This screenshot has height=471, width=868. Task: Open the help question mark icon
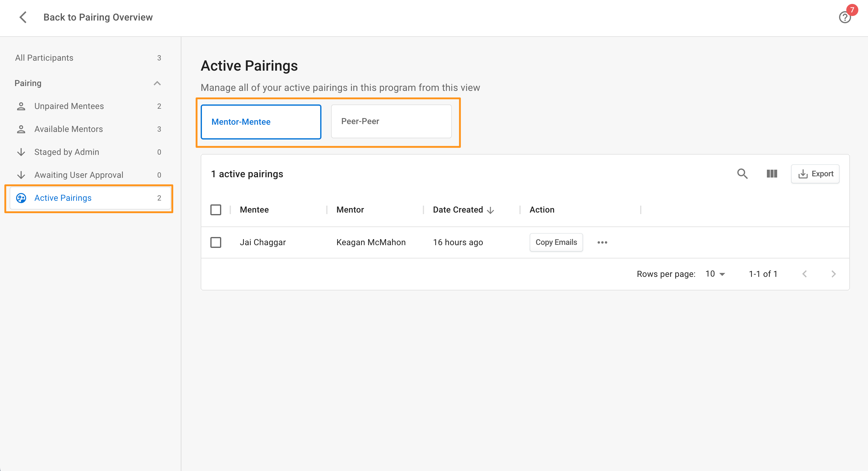(x=845, y=17)
